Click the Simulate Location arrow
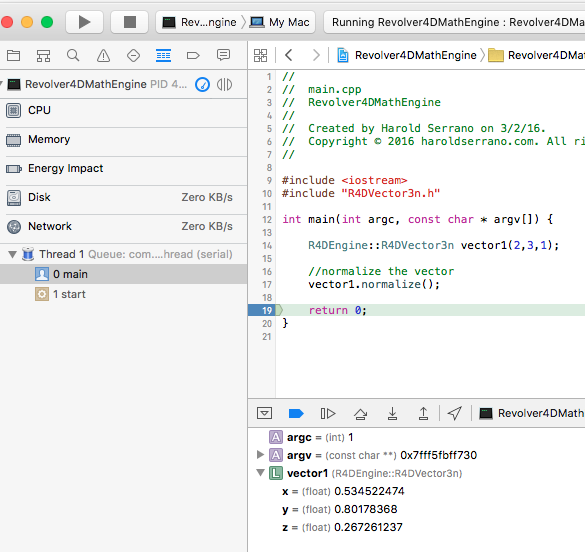585x552 pixels. (x=455, y=413)
